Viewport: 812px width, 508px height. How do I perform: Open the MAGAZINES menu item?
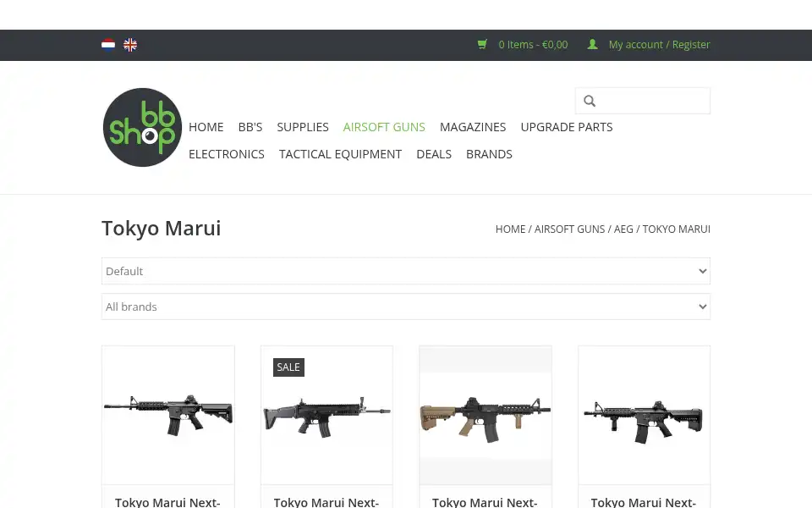(473, 127)
